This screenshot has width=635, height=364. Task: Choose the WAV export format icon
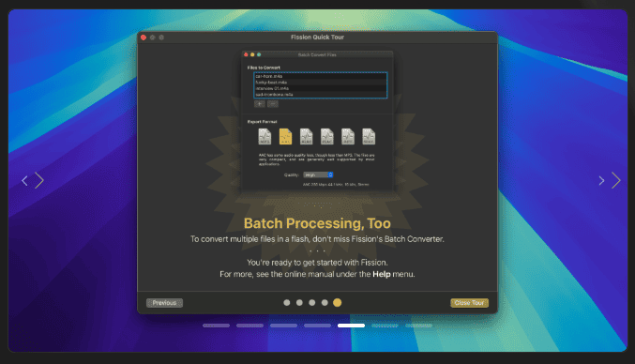coord(369,136)
